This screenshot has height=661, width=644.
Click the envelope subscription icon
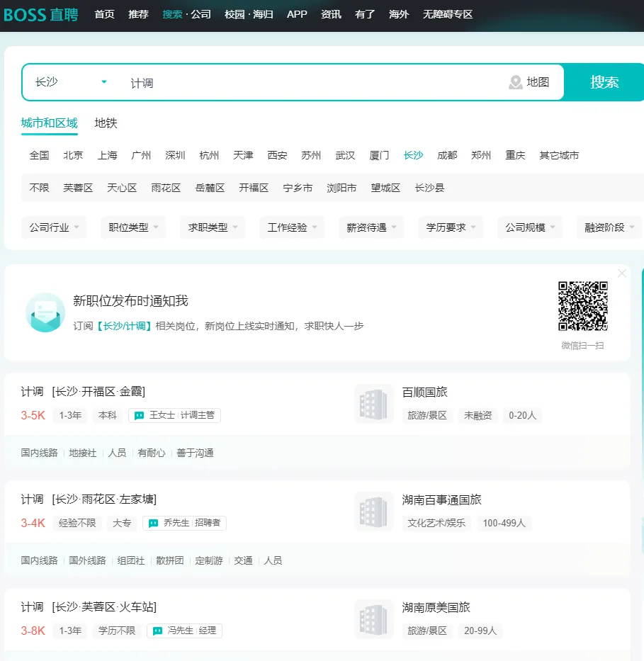click(45, 312)
